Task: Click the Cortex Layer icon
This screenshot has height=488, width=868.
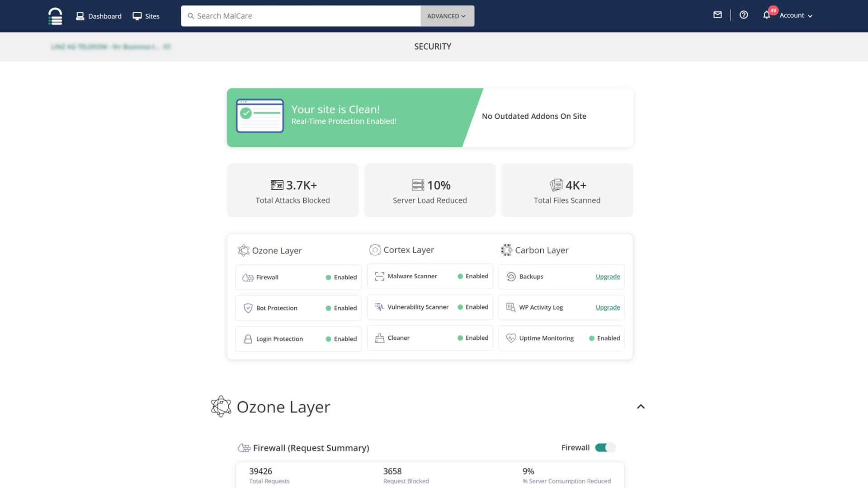Action: pyautogui.click(x=375, y=250)
